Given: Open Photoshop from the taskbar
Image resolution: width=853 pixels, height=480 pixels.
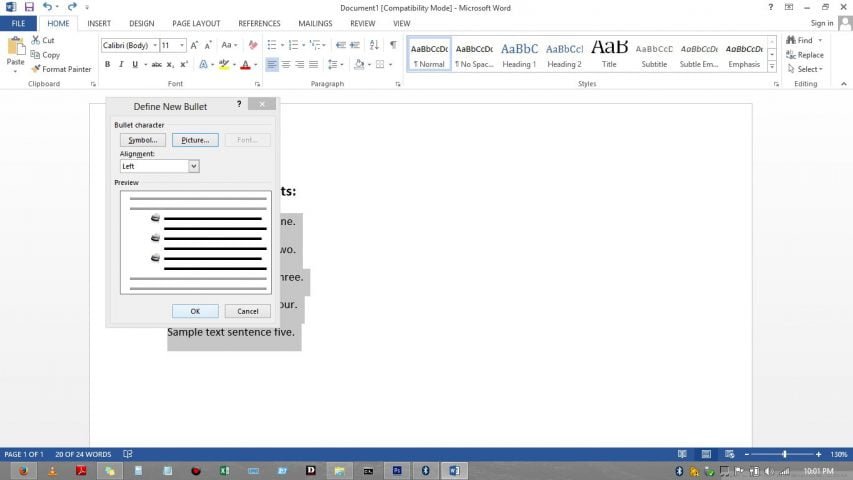Looking at the screenshot, I should [x=397, y=471].
